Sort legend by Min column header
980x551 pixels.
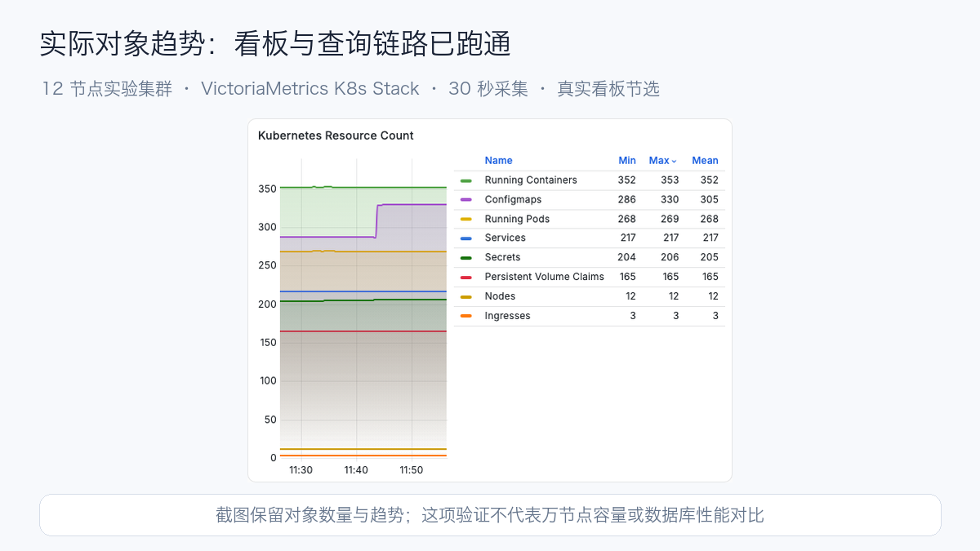pos(627,161)
